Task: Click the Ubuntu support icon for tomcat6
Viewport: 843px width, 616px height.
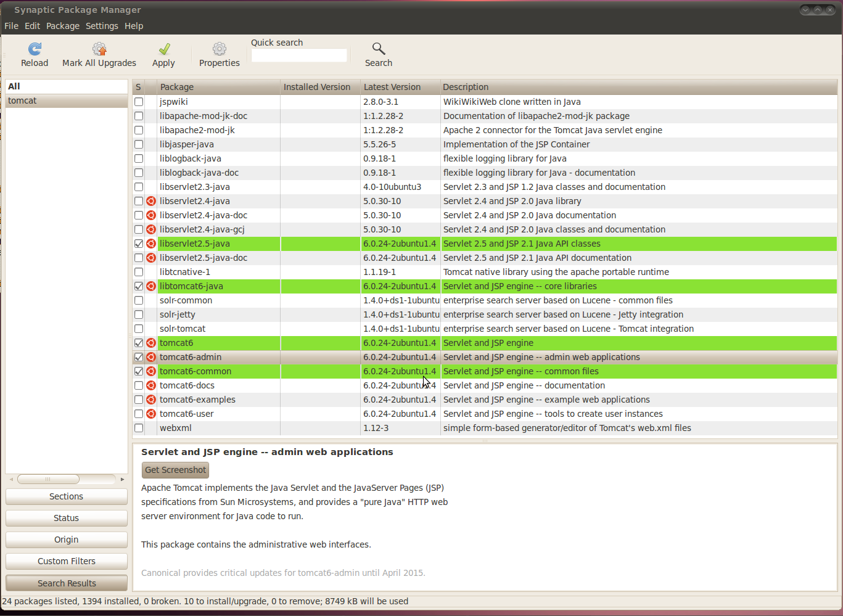Action: point(151,343)
